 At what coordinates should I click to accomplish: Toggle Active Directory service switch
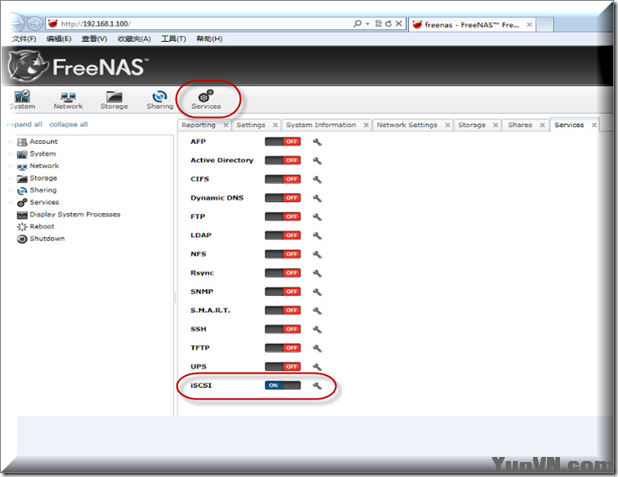click(x=283, y=160)
